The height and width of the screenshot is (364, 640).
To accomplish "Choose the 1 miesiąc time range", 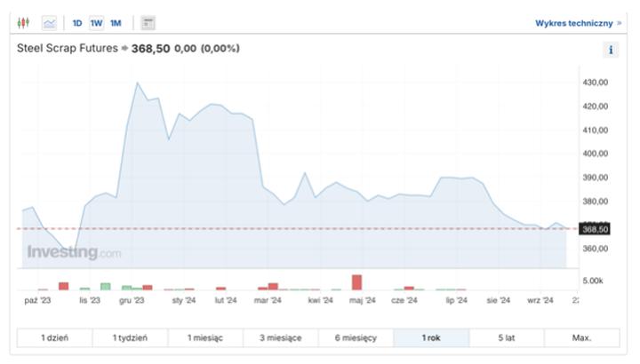I will 205,338.
